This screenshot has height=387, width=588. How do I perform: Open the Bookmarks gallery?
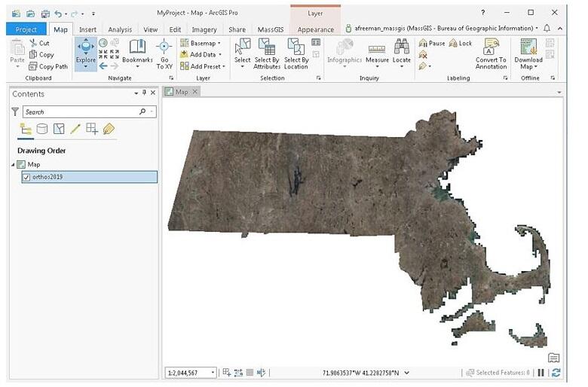[x=137, y=50]
